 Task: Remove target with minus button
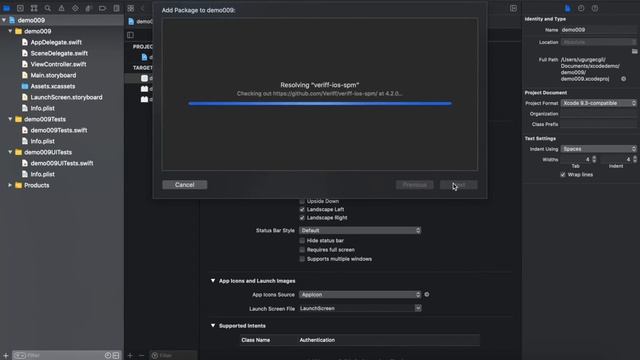[141, 356]
